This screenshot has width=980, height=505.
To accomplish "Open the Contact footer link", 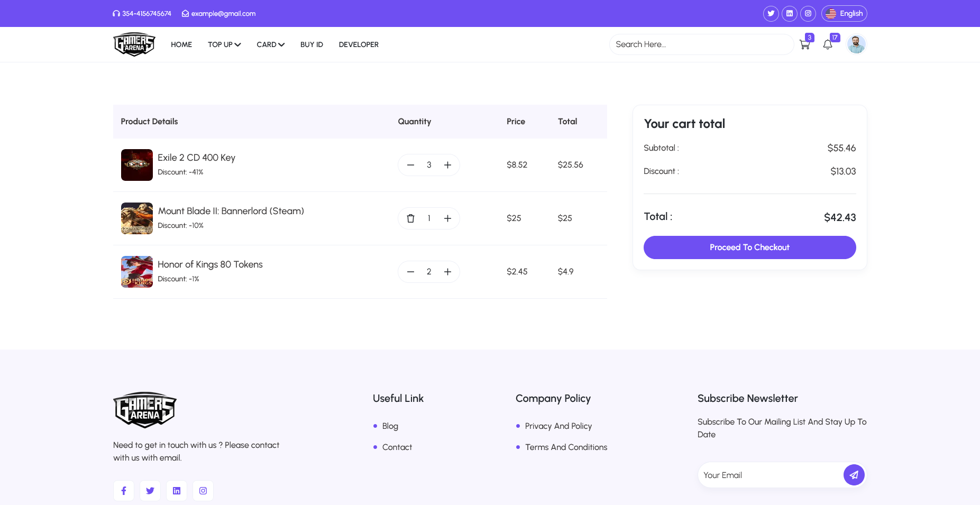I will coord(397,447).
